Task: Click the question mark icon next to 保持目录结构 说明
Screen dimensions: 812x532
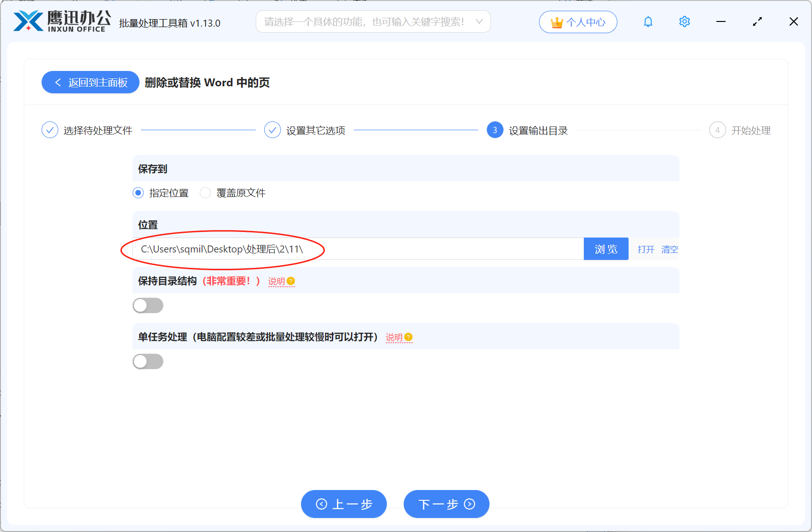Action: tap(291, 281)
